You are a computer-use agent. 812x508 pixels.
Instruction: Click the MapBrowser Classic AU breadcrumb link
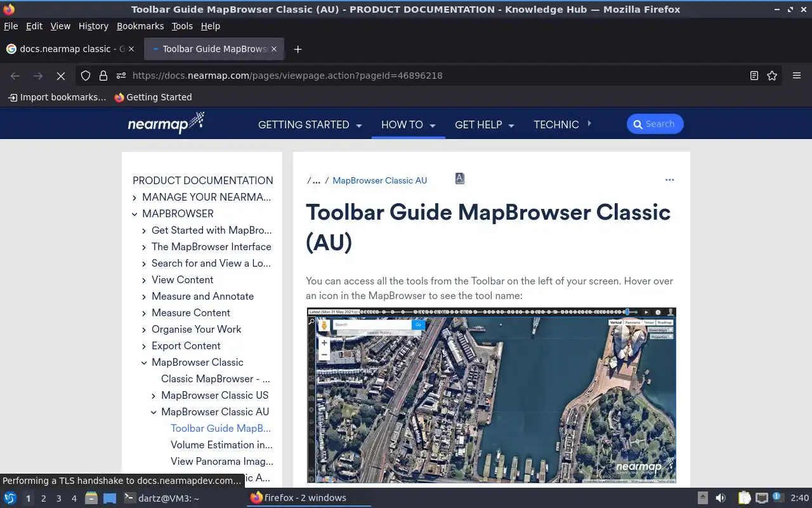click(x=379, y=180)
